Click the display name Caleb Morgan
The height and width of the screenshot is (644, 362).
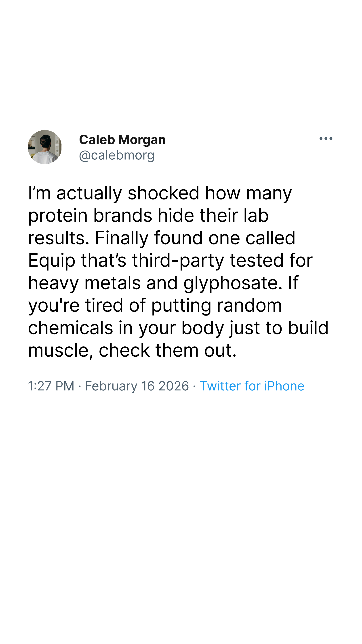click(x=122, y=140)
